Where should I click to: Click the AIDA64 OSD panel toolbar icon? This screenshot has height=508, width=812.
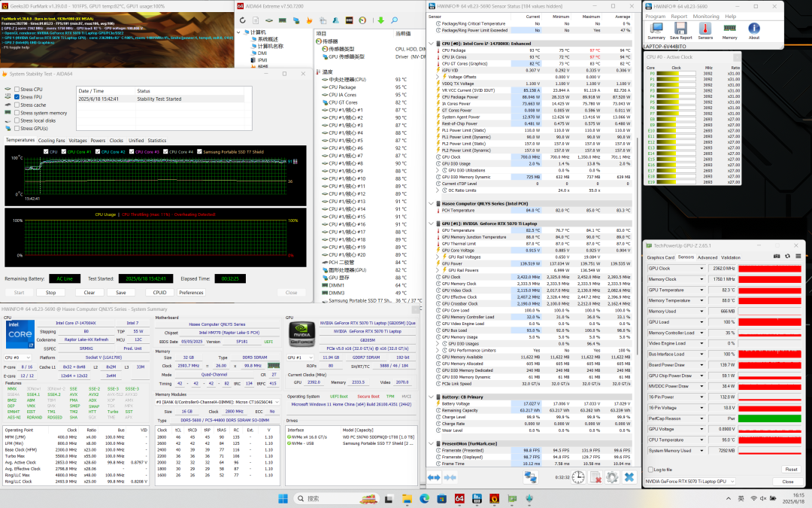tap(350, 20)
